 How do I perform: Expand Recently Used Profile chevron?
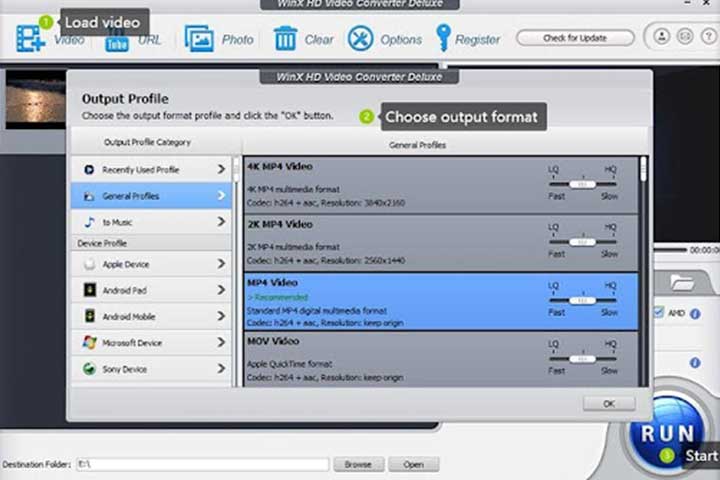point(221,169)
